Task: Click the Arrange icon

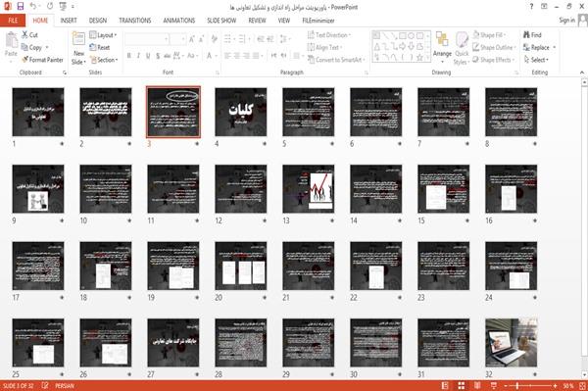Action: [442, 39]
